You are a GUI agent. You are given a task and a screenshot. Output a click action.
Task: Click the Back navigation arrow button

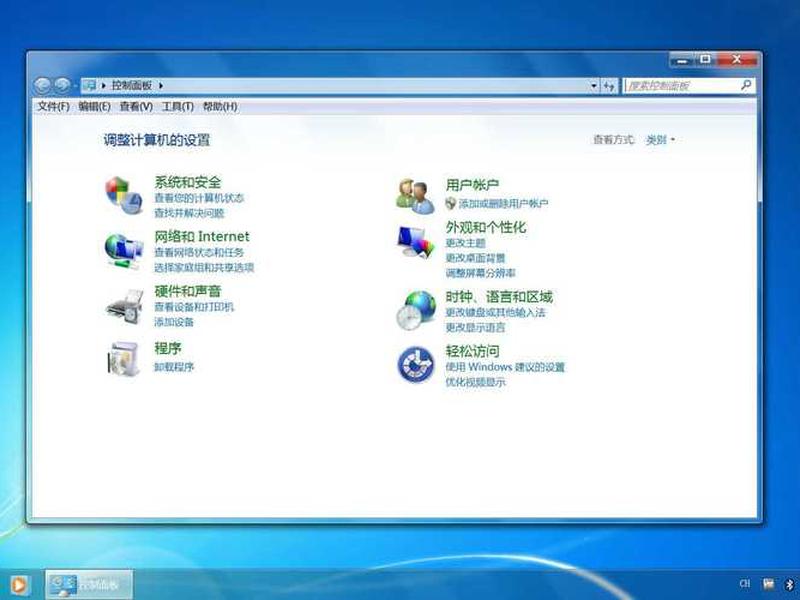(x=42, y=85)
